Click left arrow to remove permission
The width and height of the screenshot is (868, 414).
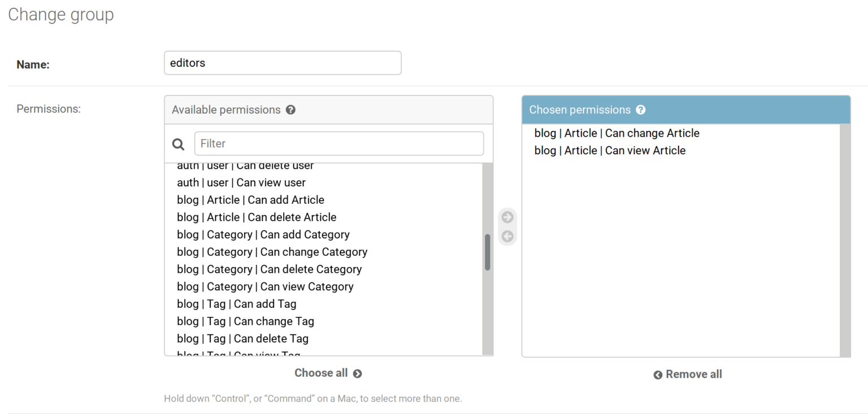(507, 236)
